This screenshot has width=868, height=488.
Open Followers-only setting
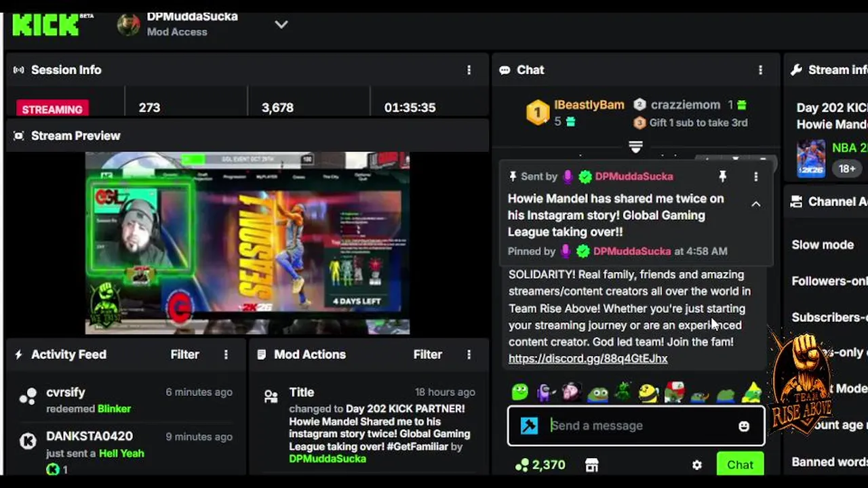(x=829, y=281)
